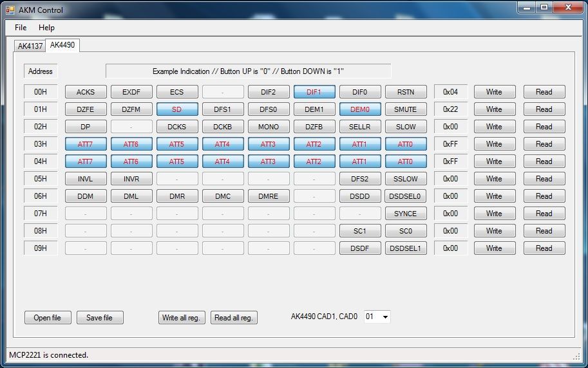Click the 06H address label
The width and height of the screenshot is (588, 368).
41,196
